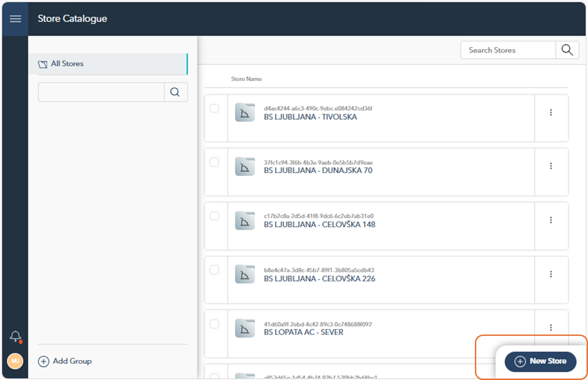The height and width of the screenshot is (380, 588).
Task: Click the group search magnifier icon
Action: tap(175, 92)
